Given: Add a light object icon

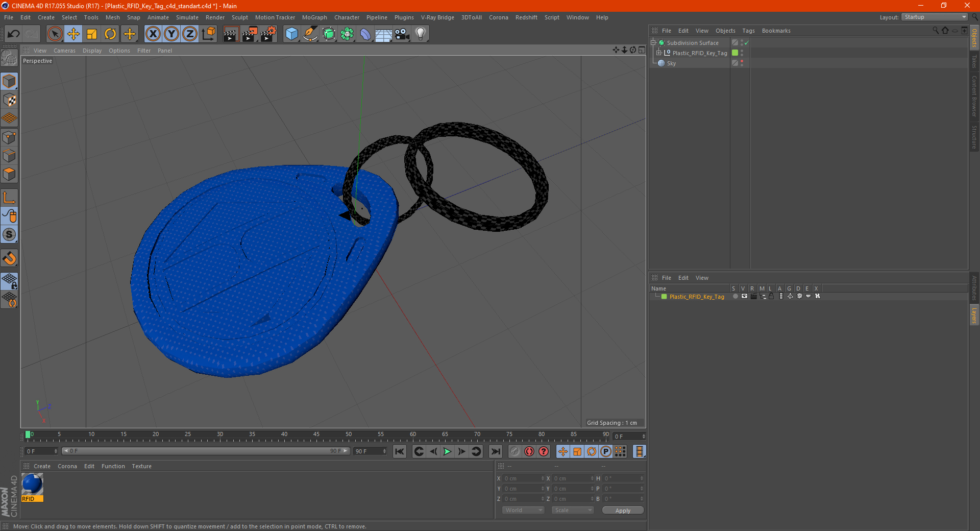Looking at the screenshot, I should 421,34.
